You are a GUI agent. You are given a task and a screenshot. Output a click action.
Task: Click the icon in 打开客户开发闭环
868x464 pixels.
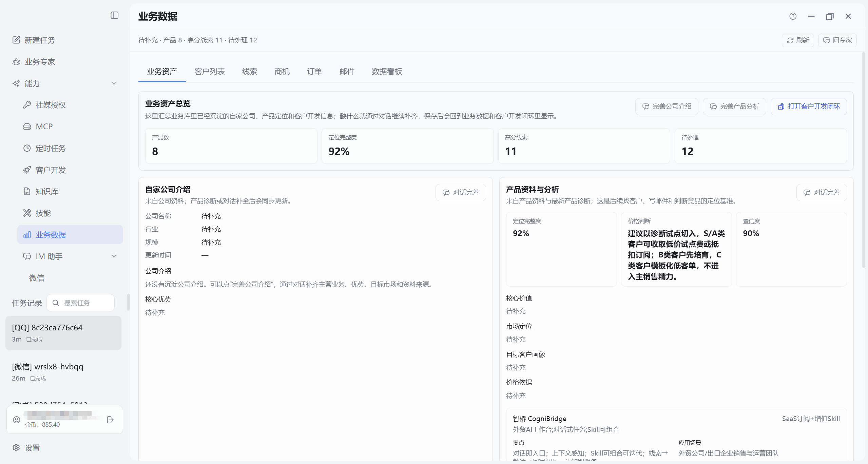coord(781,107)
